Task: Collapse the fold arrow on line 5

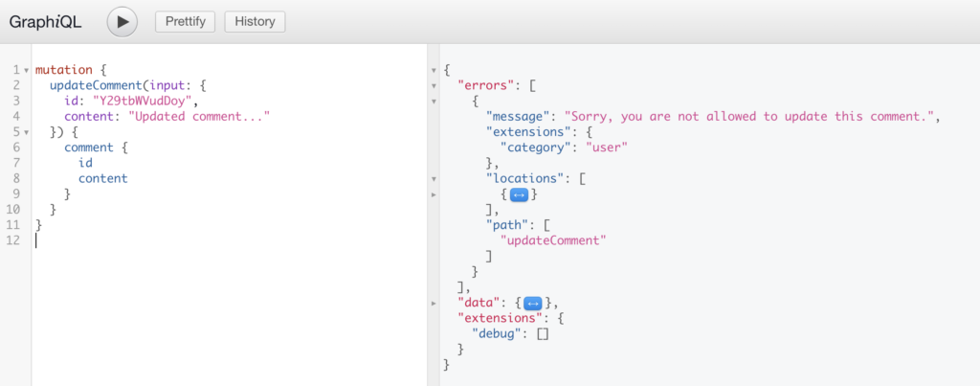Action: click(x=26, y=131)
